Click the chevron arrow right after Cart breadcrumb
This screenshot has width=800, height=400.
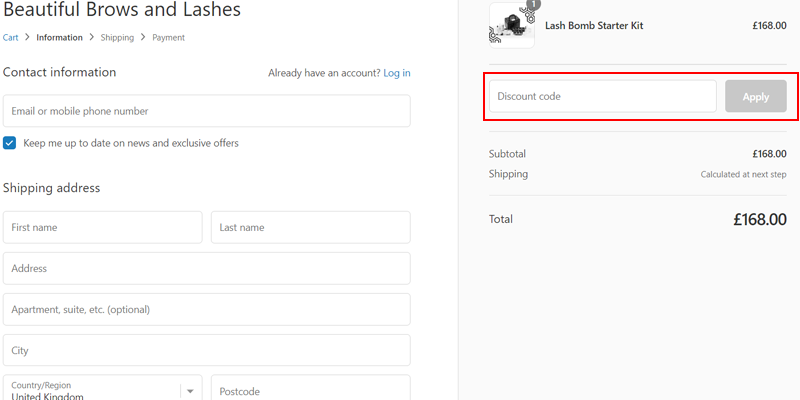pos(27,38)
